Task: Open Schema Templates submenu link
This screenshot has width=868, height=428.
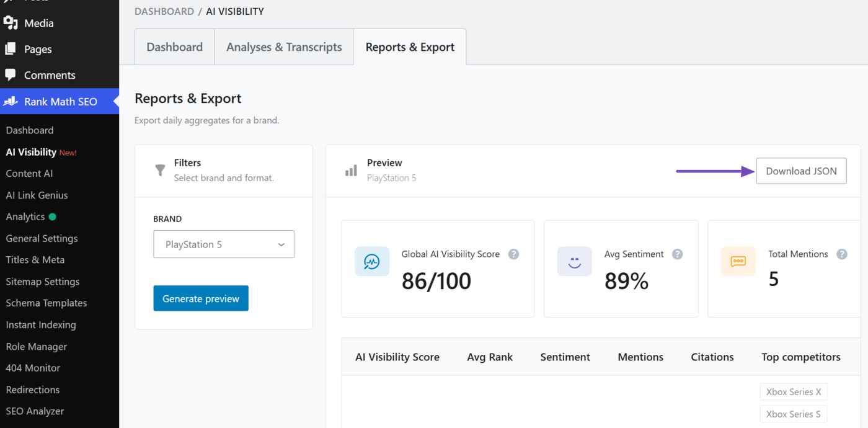Action: click(x=46, y=303)
